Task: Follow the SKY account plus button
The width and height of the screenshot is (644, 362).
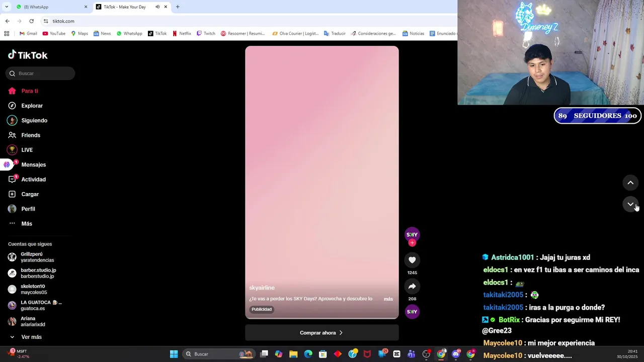Action: coord(412,243)
